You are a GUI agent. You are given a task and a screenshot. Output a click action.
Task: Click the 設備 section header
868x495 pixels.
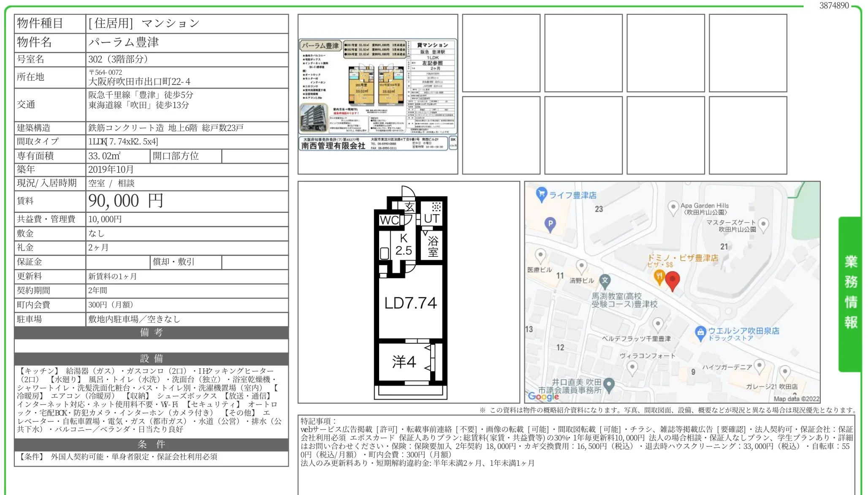151,359
